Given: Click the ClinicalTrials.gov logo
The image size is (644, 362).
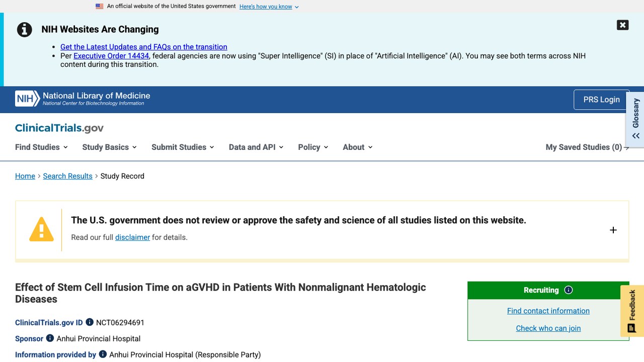Looking at the screenshot, I should pos(59,128).
